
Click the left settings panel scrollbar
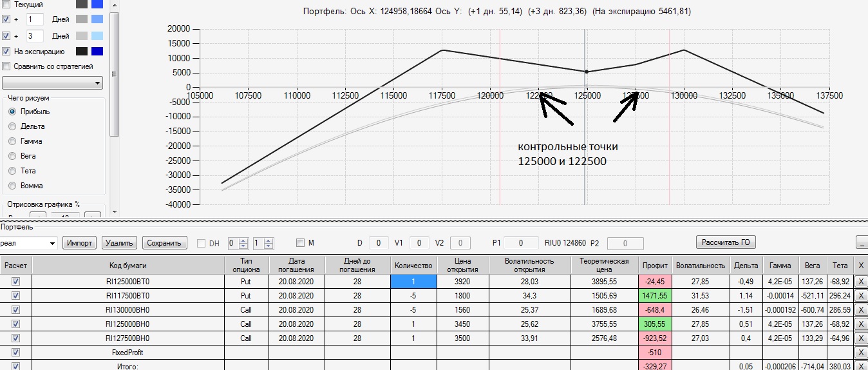[x=115, y=74]
